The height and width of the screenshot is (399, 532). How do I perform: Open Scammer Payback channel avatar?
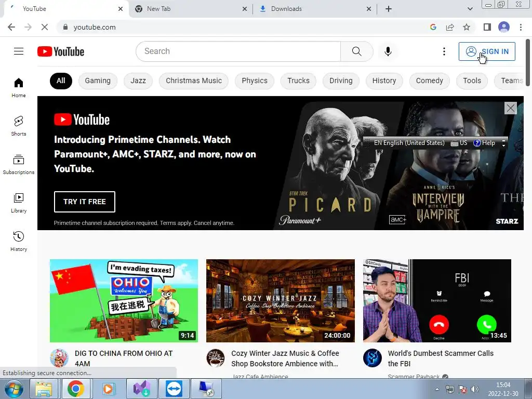point(372,358)
